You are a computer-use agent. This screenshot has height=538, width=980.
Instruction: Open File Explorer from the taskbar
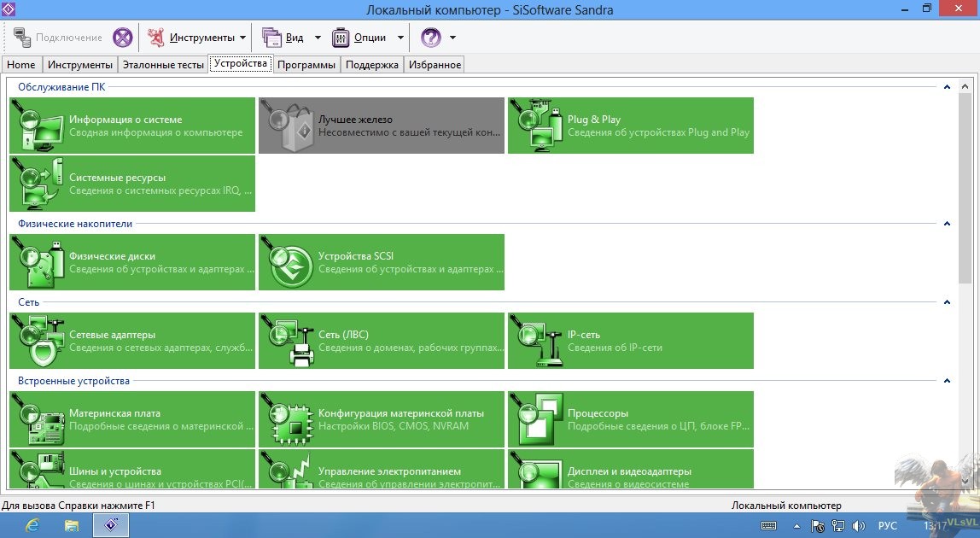(x=71, y=525)
